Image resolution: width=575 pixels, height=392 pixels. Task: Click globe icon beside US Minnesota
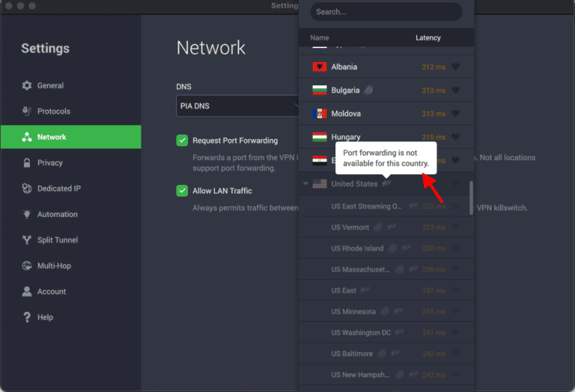[x=384, y=312]
